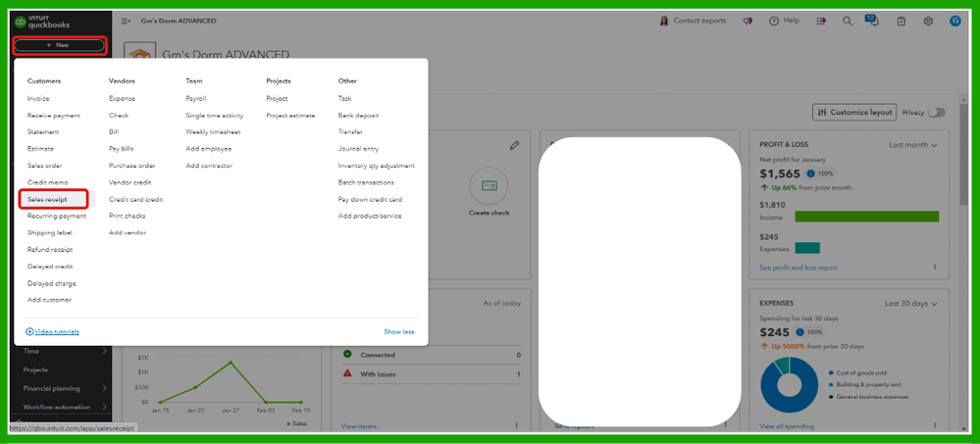The height and width of the screenshot is (444, 980).
Task: Choose Delayed charge
Action: (x=51, y=283)
